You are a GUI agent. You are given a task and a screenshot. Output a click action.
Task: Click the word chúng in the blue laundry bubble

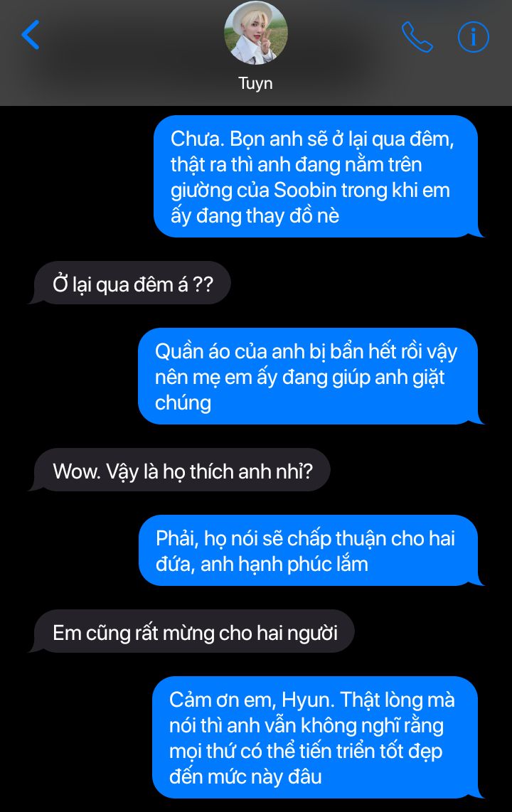pyautogui.click(x=183, y=403)
